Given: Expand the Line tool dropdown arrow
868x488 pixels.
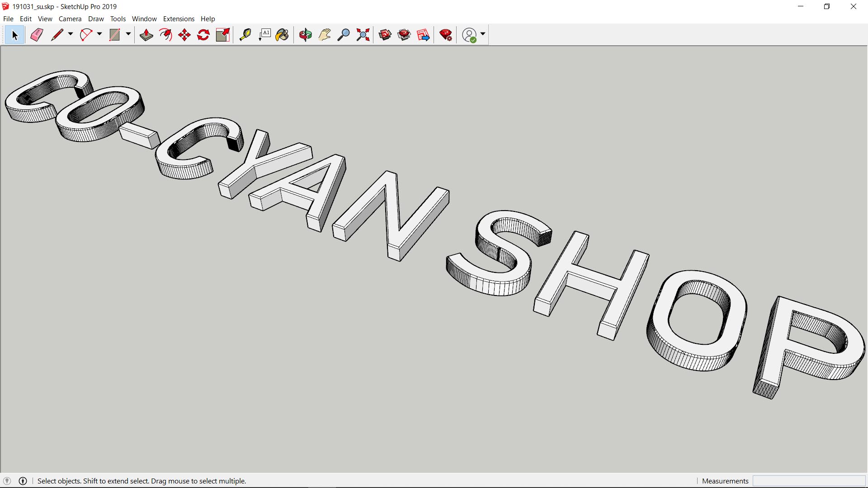Looking at the screenshot, I should point(71,34).
